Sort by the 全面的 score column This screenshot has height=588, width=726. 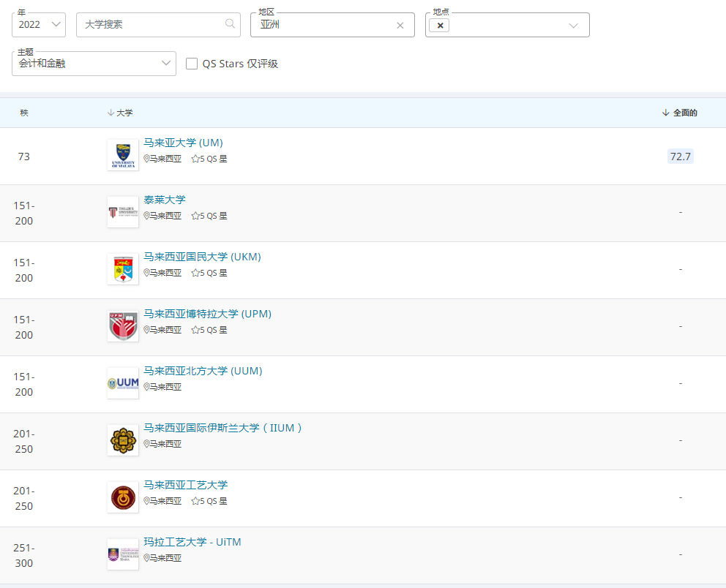pos(680,113)
